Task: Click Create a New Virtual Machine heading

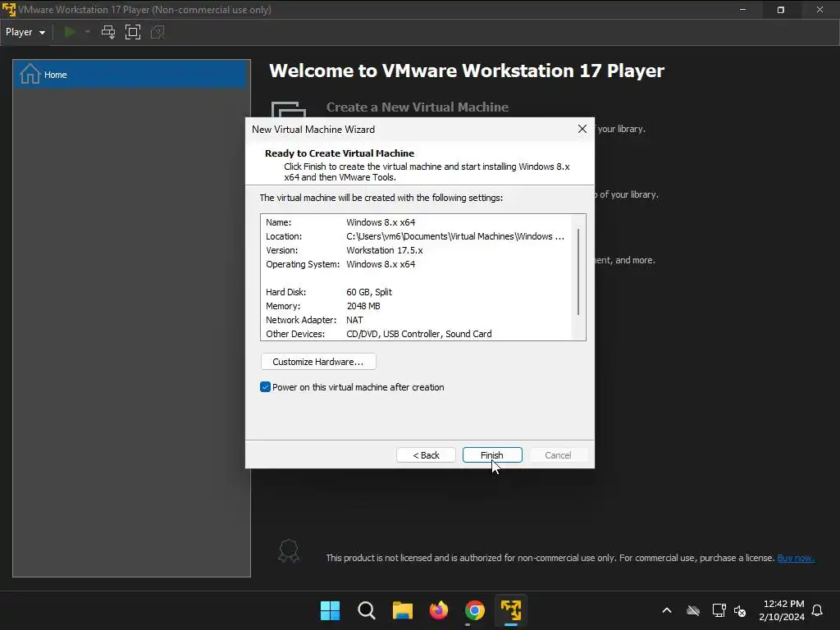Action: pos(418,107)
